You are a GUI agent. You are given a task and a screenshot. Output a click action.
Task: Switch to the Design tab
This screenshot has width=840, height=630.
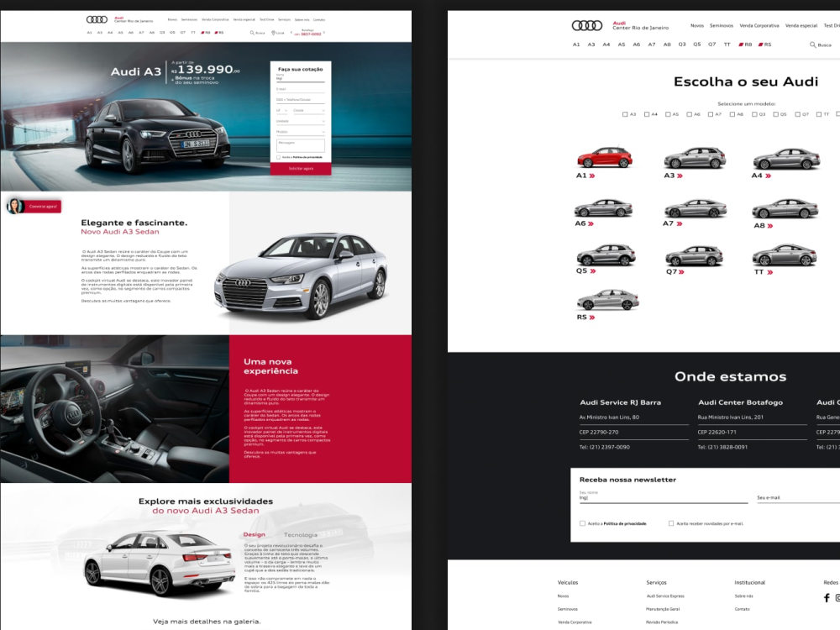[x=254, y=534]
